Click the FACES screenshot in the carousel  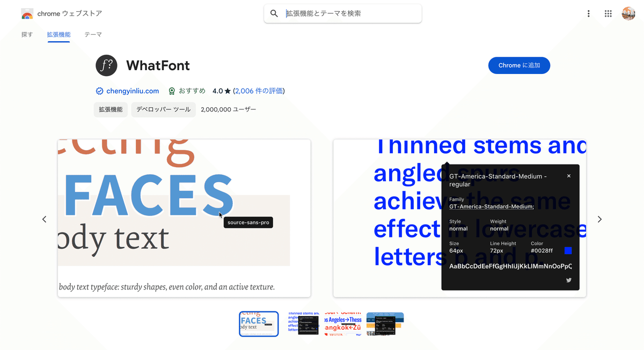point(184,218)
